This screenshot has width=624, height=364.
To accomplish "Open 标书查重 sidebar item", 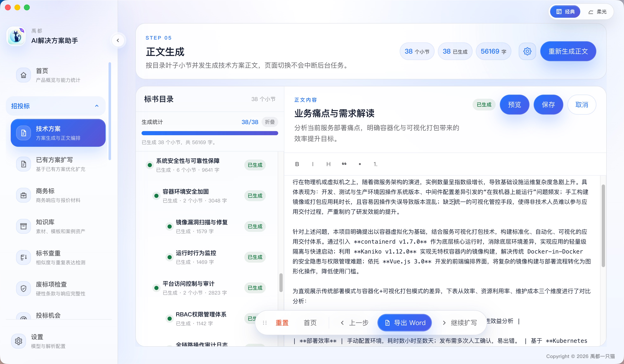I will (x=58, y=257).
